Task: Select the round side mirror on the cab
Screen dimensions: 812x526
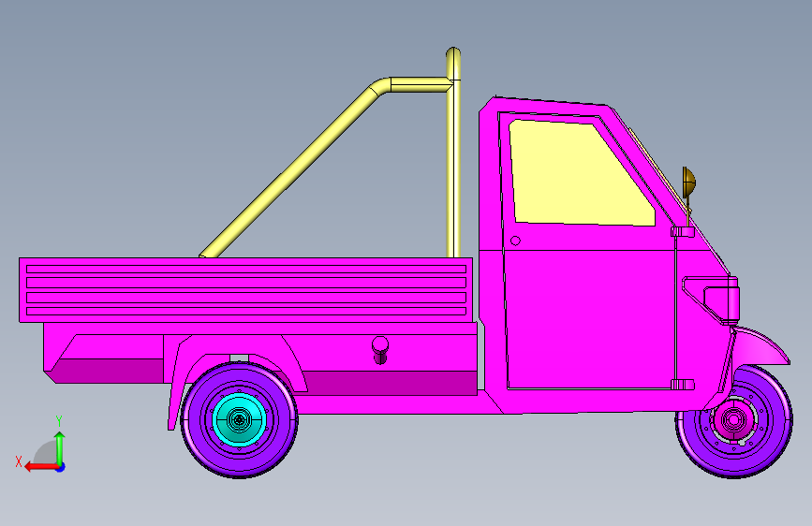Action: point(688,183)
